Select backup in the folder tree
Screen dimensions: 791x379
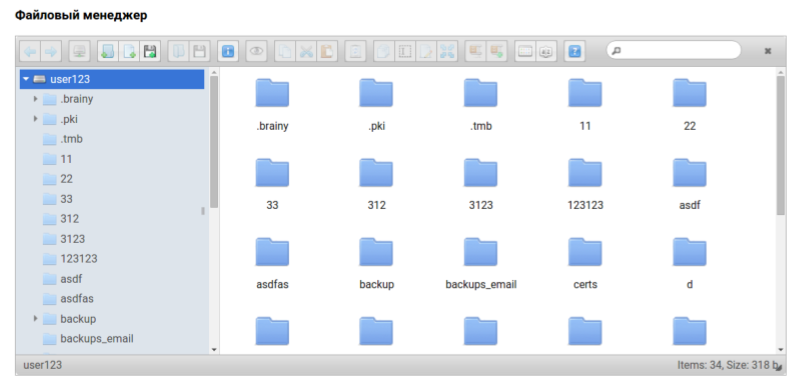tap(78, 318)
